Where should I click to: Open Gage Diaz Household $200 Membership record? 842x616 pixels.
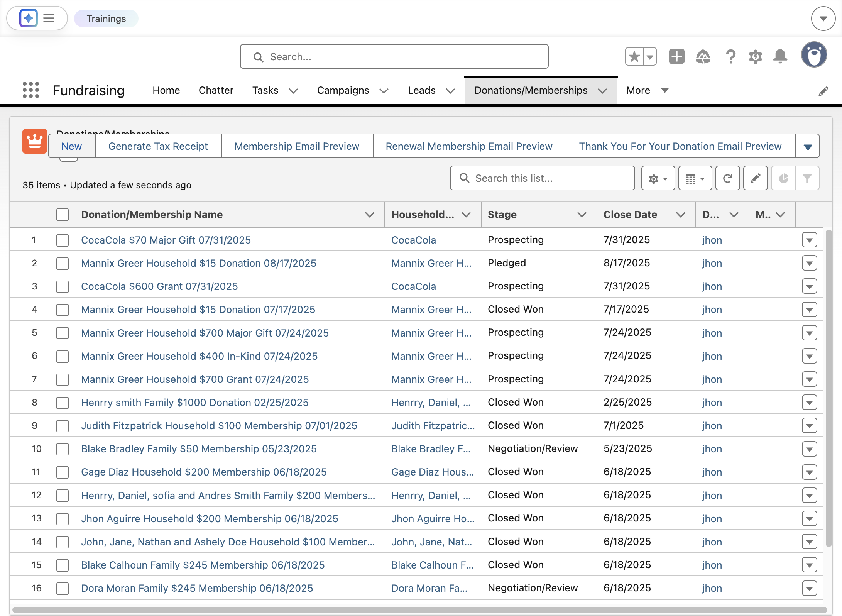(204, 472)
